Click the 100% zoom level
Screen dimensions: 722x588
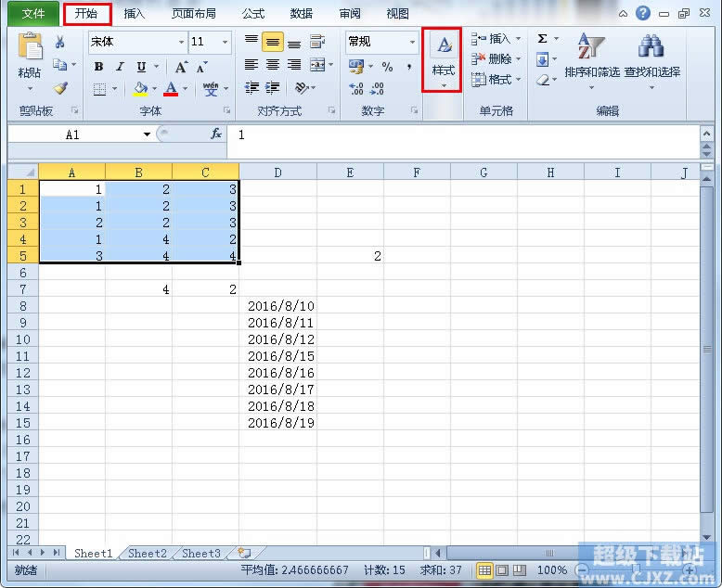[x=551, y=570]
